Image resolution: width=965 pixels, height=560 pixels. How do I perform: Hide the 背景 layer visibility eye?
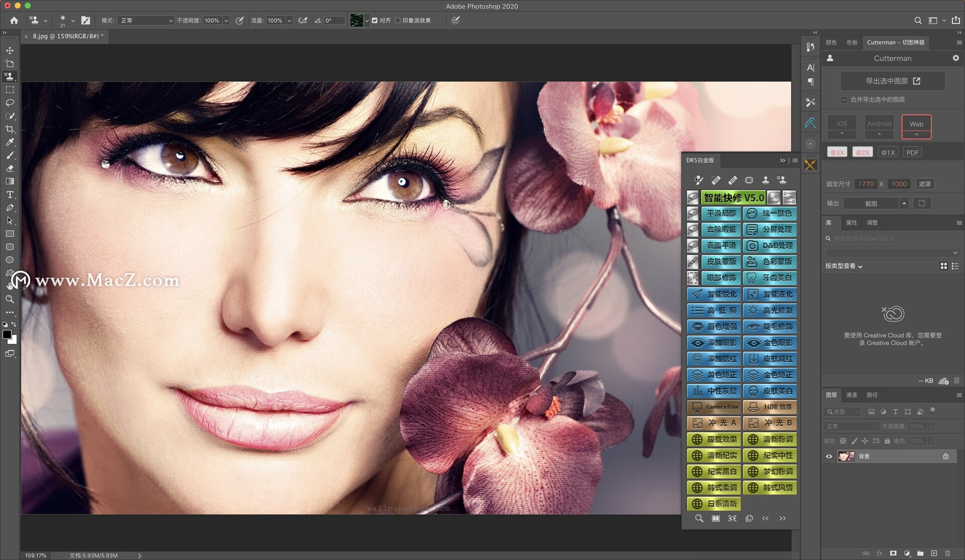829,457
